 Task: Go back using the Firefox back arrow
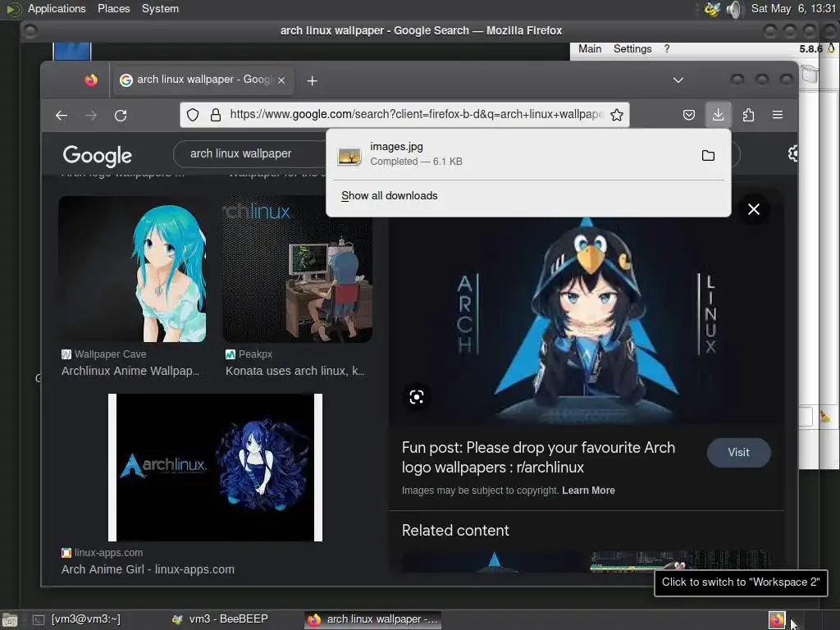tap(62, 115)
